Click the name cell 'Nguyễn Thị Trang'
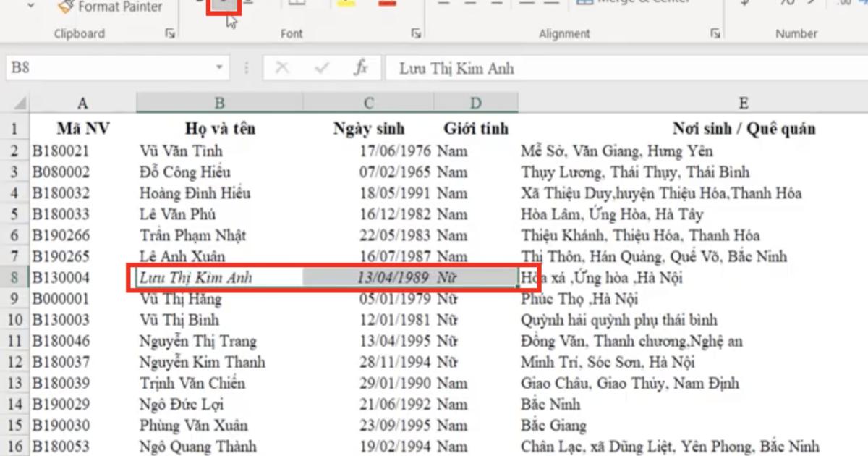This screenshot has height=456, width=868. point(219,341)
